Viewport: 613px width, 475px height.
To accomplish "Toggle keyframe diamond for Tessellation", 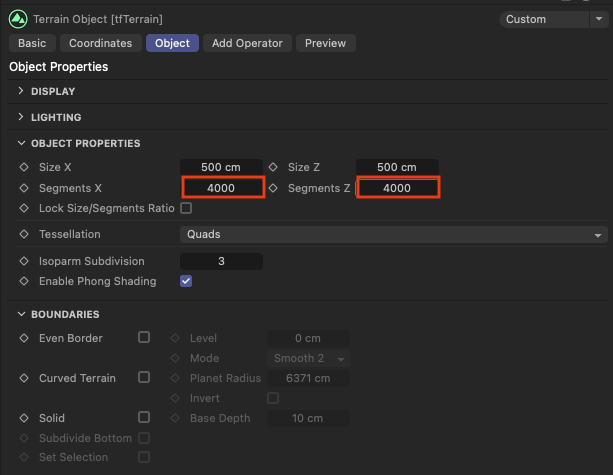I will pos(24,234).
